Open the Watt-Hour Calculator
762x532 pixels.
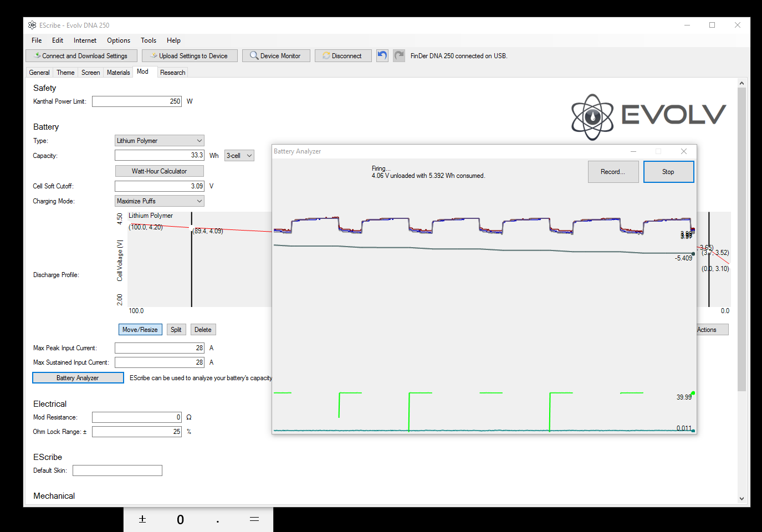click(x=159, y=171)
